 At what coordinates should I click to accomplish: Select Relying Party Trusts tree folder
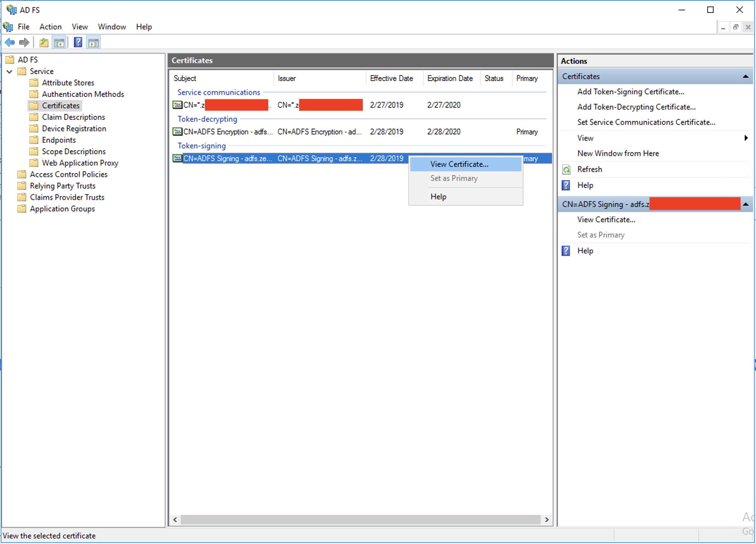[62, 186]
